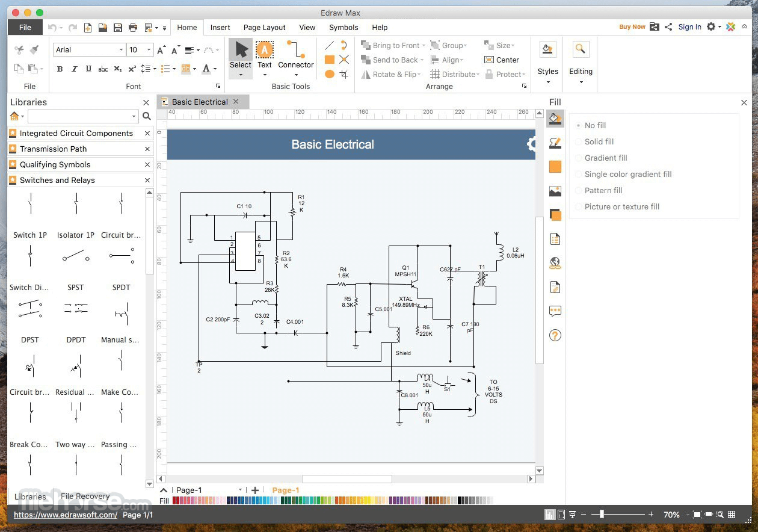Expand the Switches and Relays library

pyautogui.click(x=57, y=180)
